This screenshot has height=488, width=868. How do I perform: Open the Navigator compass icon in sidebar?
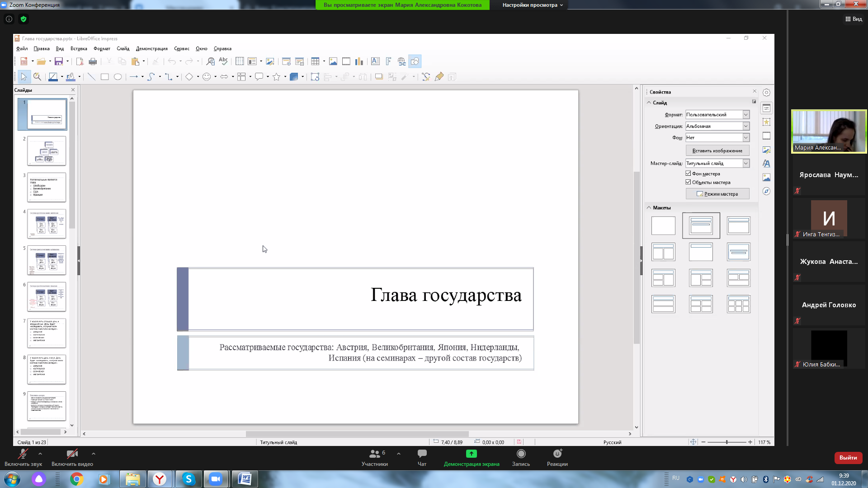[766, 192]
